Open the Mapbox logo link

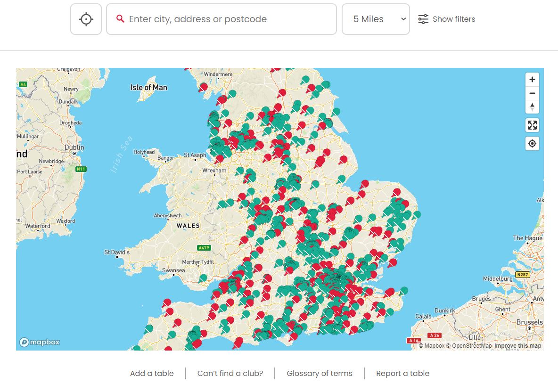(x=40, y=342)
